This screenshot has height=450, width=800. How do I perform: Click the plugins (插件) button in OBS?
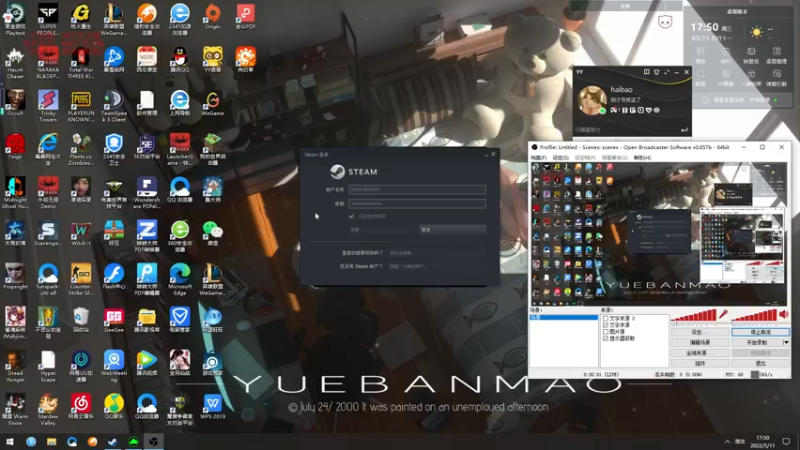point(700,363)
